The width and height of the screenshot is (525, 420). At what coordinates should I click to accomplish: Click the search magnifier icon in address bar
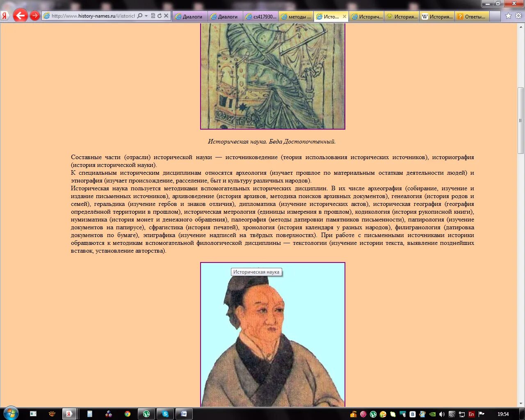coord(139,16)
